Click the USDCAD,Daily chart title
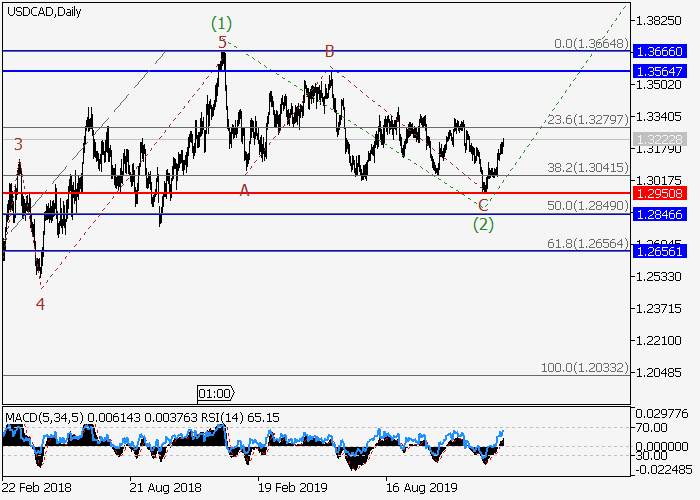Image resolution: width=700 pixels, height=500 pixels. tap(45, 11)
